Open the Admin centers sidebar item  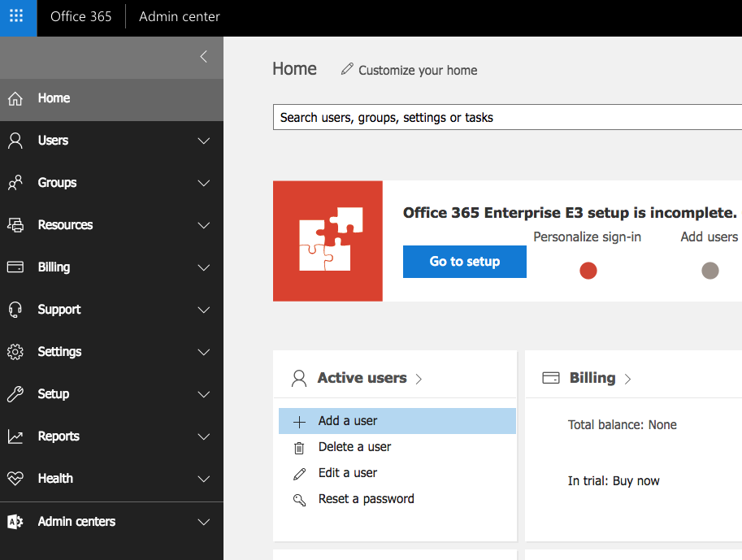[111, 522]
